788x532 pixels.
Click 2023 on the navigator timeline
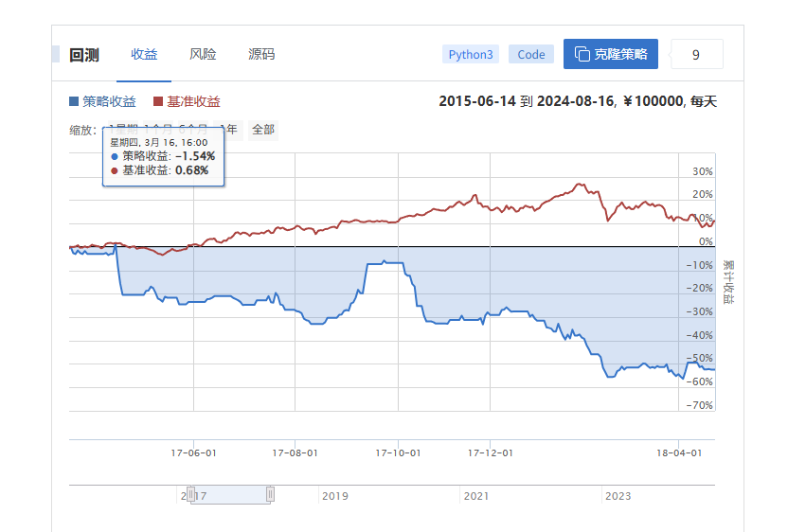pyautogui.click(x=618, y=496)
